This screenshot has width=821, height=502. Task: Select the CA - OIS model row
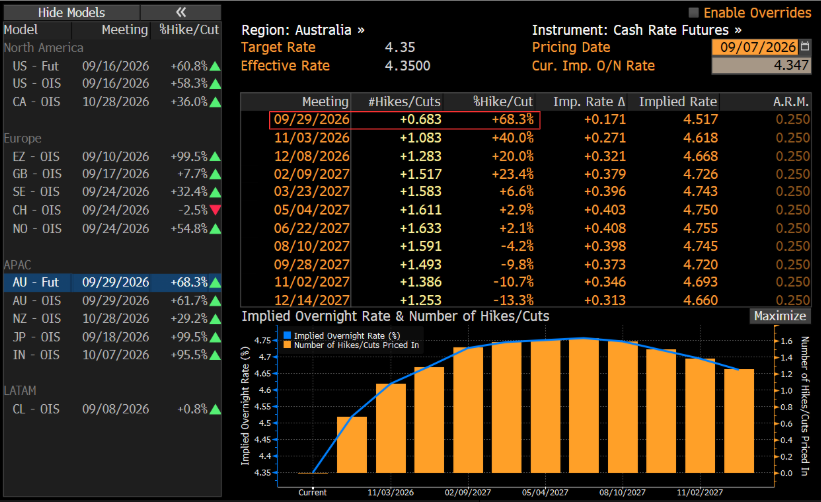[x=113, y=102]
